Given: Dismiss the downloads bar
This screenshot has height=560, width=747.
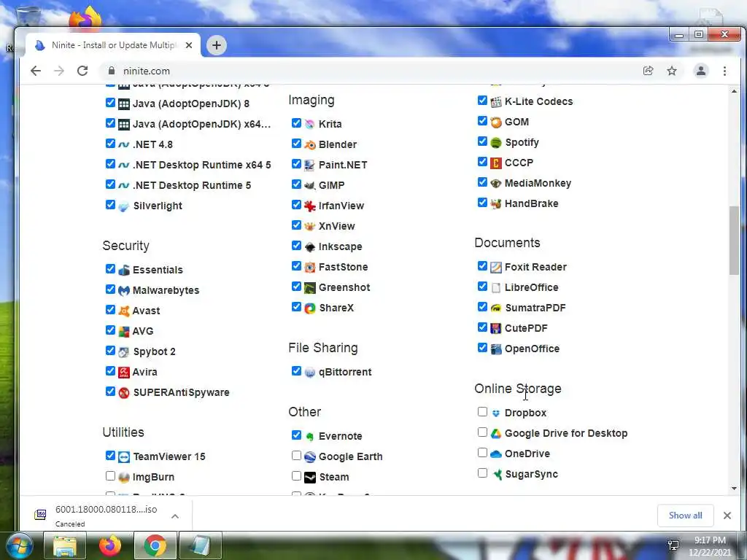Looking at the screenshot, I should (x=727, y=516).
